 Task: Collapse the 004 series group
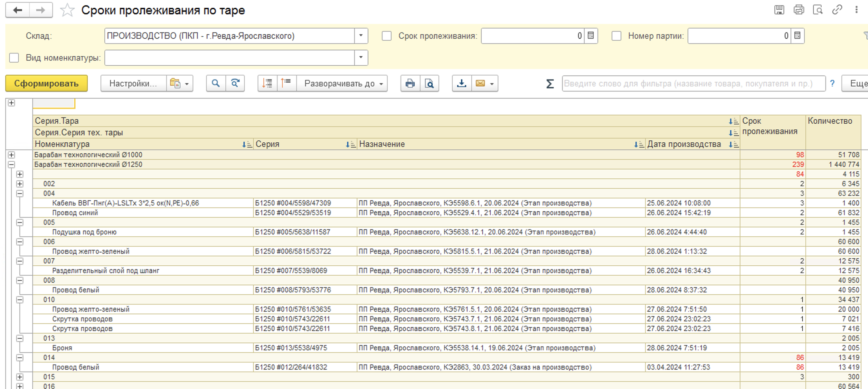pos(20,194)
